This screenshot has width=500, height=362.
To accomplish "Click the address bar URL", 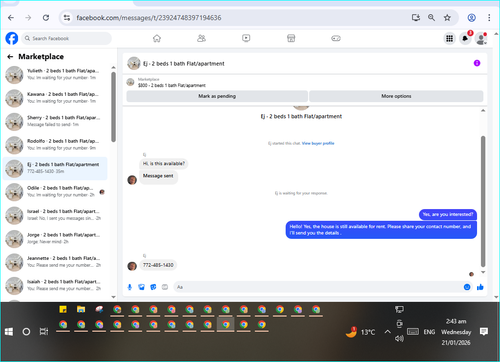I will point(149,18).
